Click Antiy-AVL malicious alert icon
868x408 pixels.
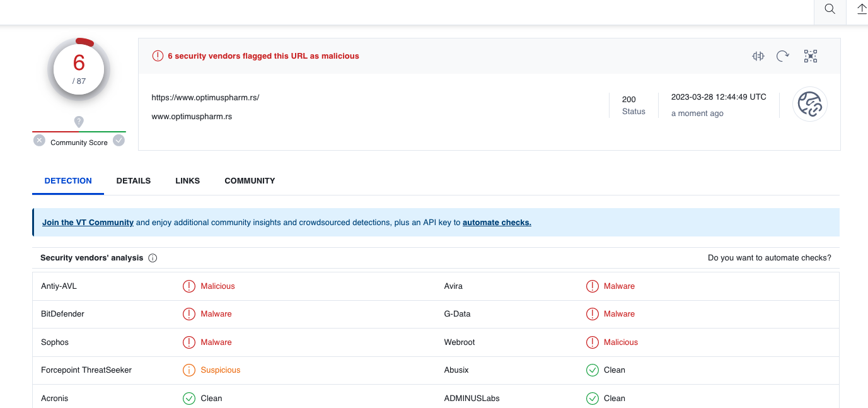(189, 286)
